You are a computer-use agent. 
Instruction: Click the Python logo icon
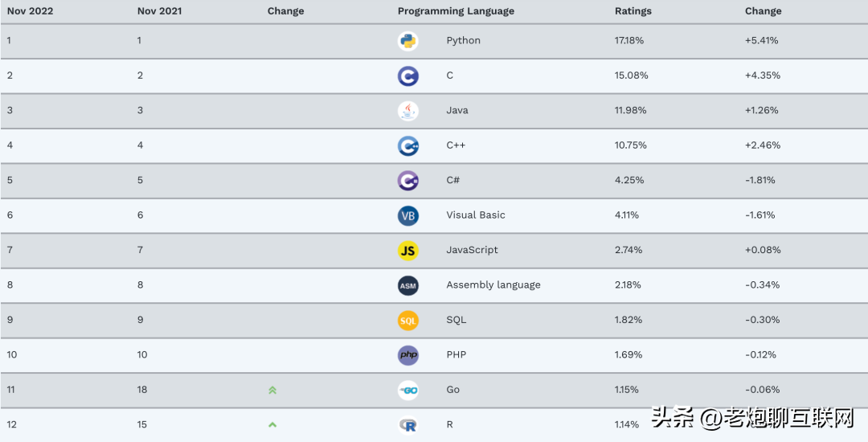coord(407,41)
